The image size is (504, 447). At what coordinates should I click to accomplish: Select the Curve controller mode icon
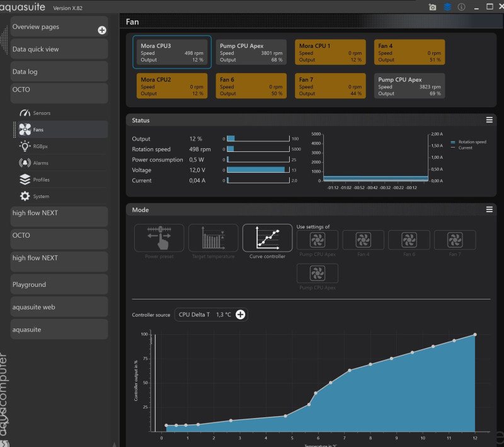pos(267,238)
